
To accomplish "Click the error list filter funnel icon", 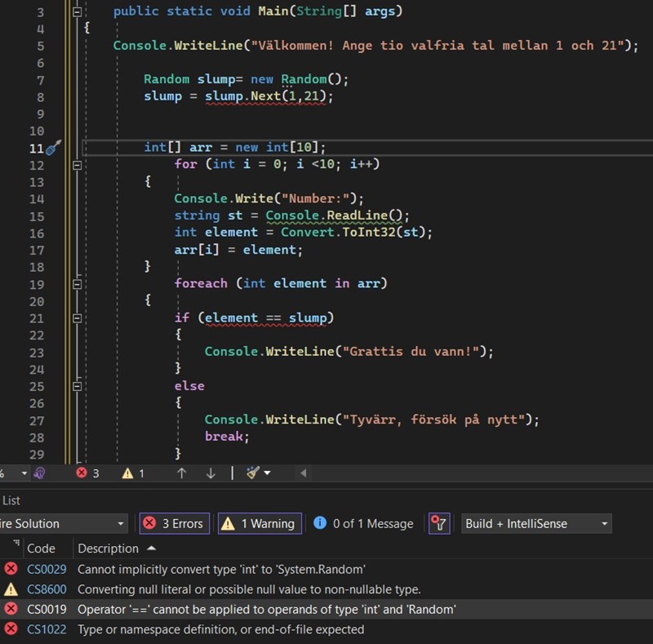I will 439,523.
